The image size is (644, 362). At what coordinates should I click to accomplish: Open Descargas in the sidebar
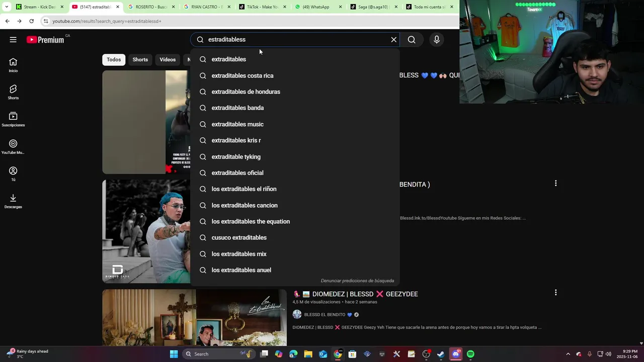[x=13, y=201]
